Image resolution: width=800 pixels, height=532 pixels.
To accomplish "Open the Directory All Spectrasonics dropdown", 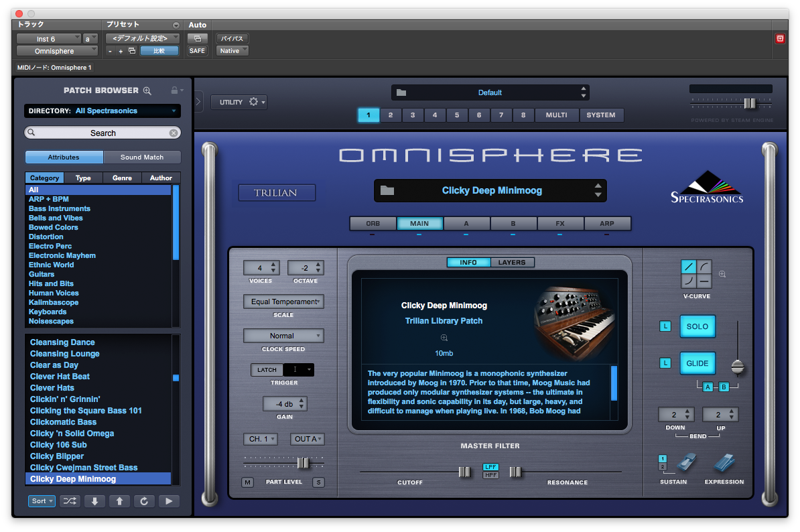I will tap(102, 111).
